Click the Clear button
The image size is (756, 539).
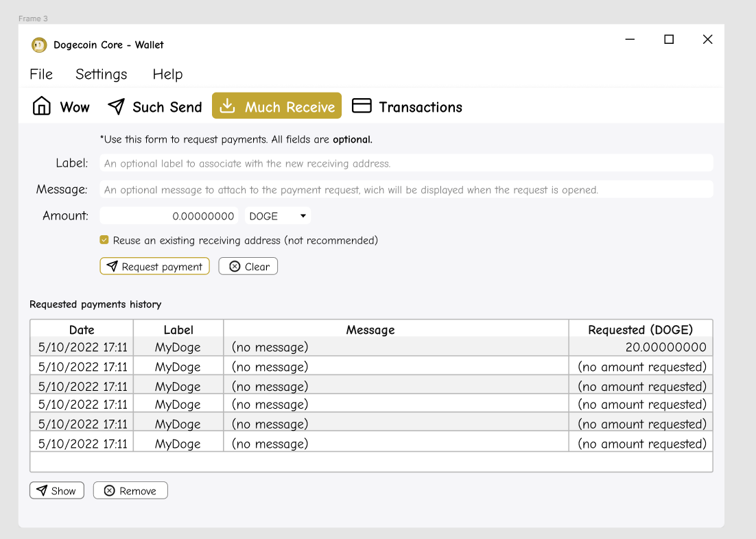(248, 266)
